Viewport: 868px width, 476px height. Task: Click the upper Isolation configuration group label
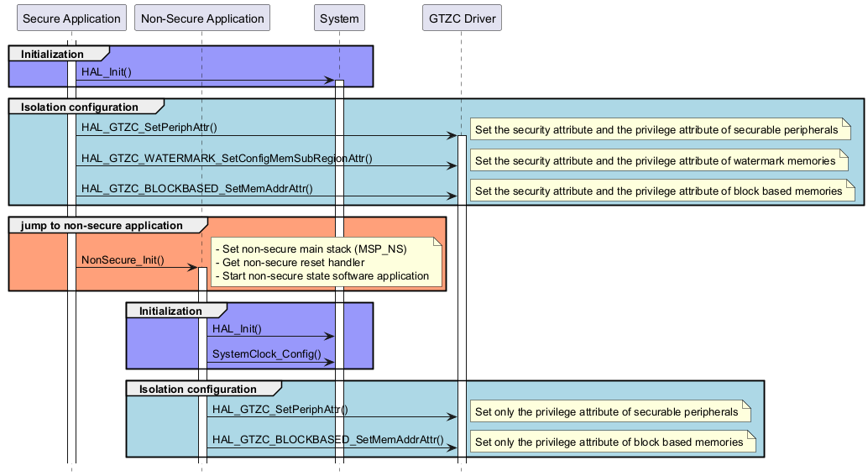point(80,107)
